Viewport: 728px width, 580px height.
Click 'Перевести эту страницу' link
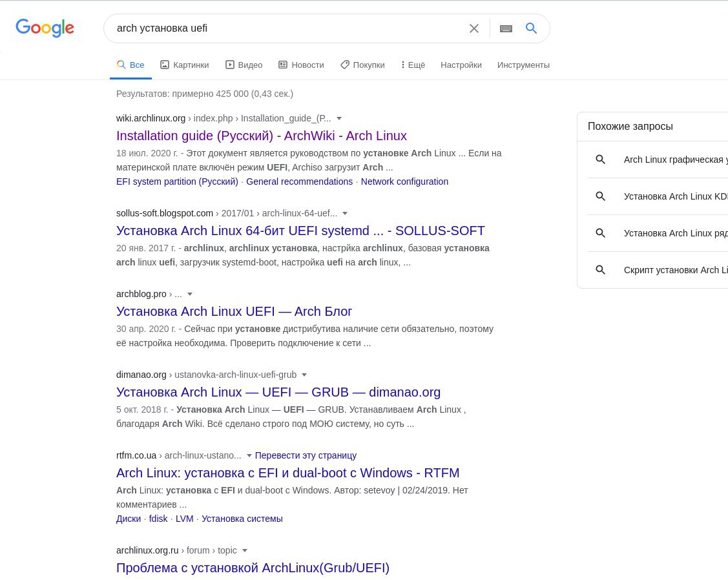[306, 455]
